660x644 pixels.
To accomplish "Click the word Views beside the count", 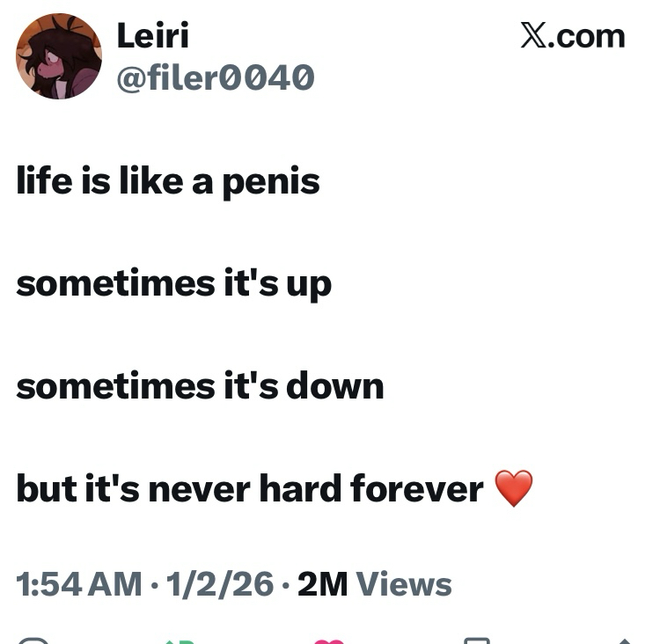I will pyautogui.click(x=404, y=584).
